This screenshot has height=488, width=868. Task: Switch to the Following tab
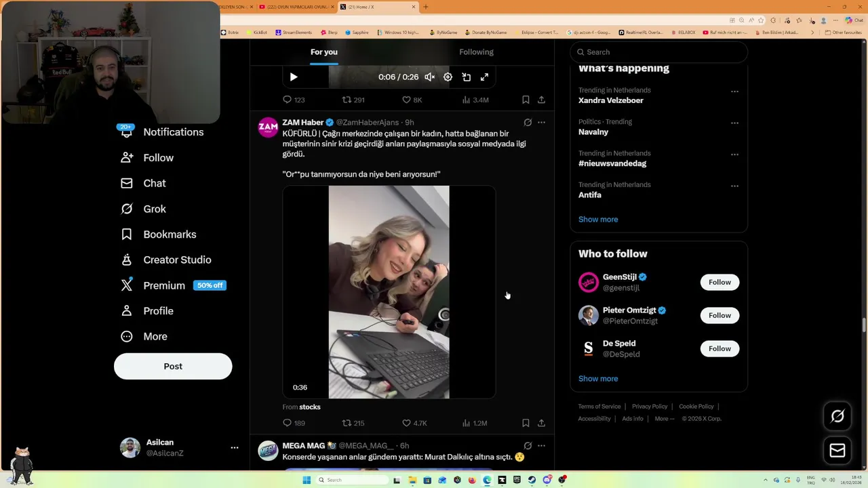(x=476, y=52)
